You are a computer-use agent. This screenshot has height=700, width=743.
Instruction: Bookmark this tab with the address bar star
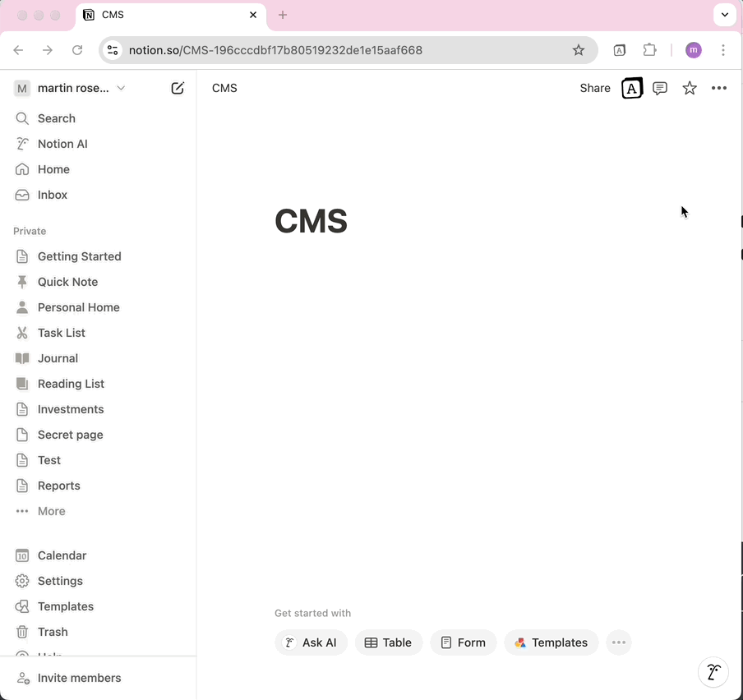point(579,50)
